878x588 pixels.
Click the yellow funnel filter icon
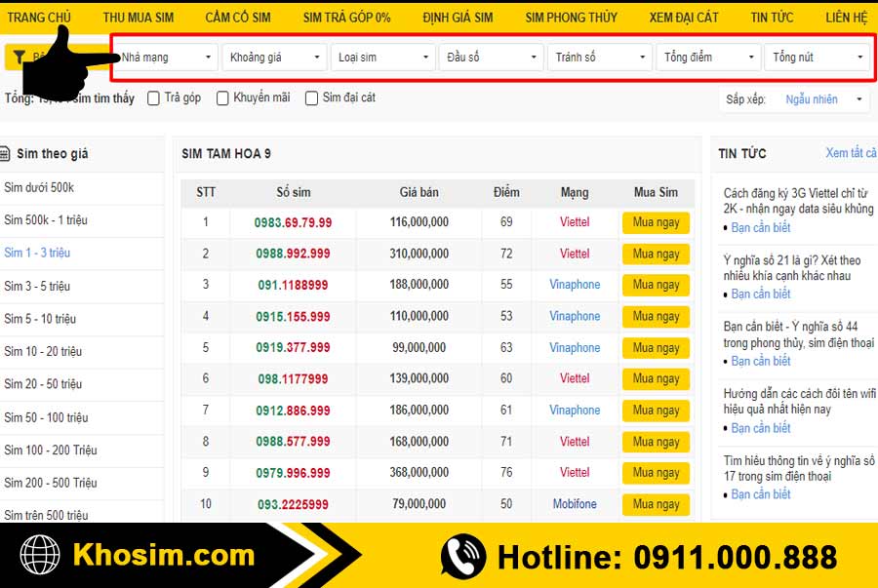pos(20,57)
